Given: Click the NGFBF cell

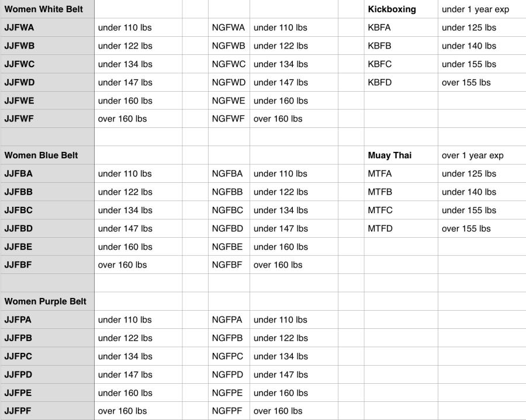Looking at the screenshot, I should [x=228, y=265].
